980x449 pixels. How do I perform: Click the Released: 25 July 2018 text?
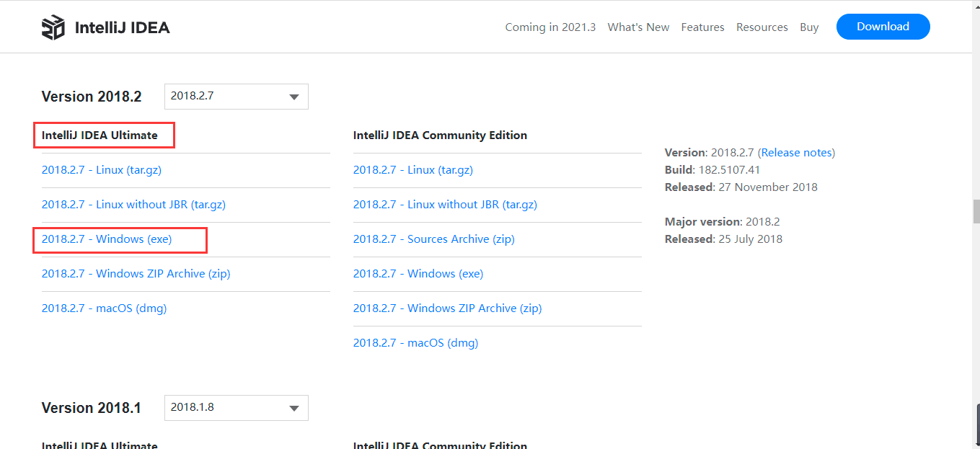[723, 239]
